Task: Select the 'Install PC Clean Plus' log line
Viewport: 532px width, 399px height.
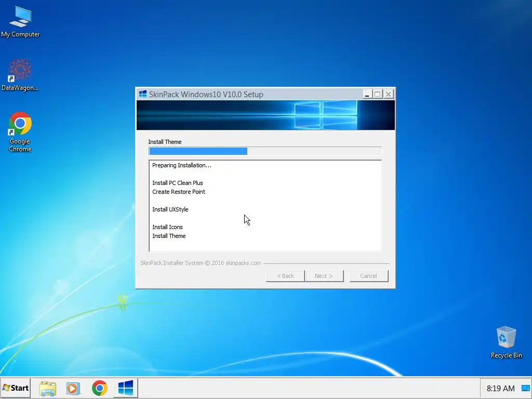Action: 178,183
